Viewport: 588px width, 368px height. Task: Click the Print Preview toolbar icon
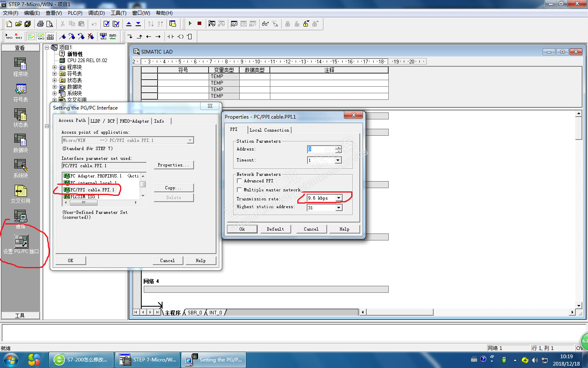50,24
